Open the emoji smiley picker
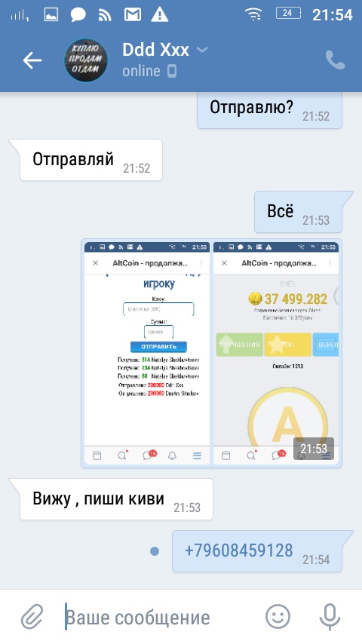Image resolution: width=362 pixels, height=644 pixels. 278,617
